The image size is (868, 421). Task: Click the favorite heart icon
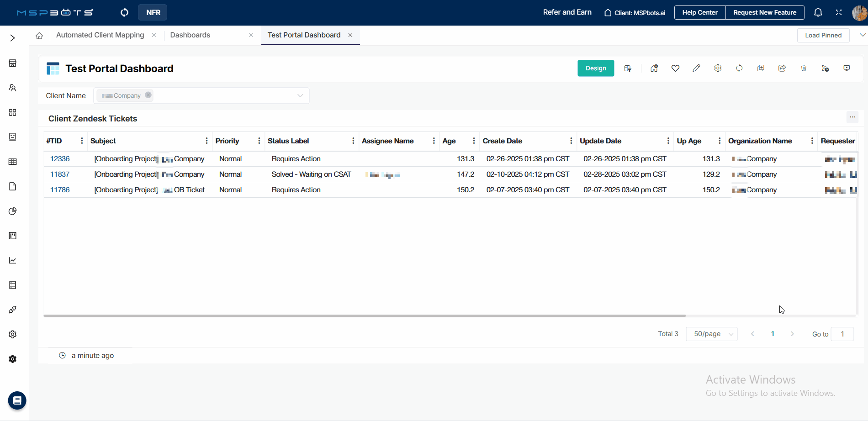click(x=675, y=68)
